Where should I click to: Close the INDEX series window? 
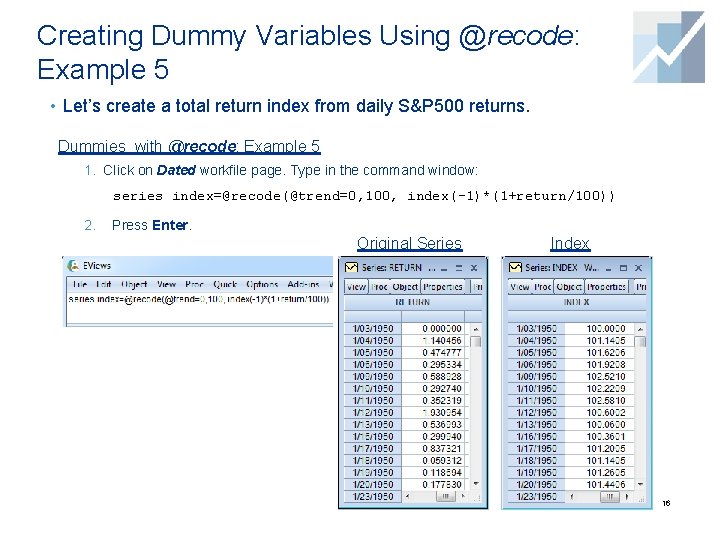point(638,268)
